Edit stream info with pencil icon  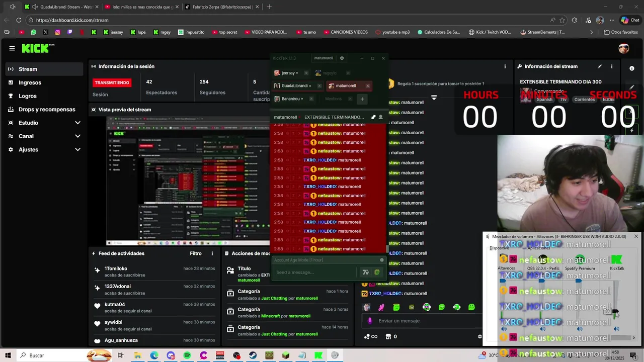point(600,66)
